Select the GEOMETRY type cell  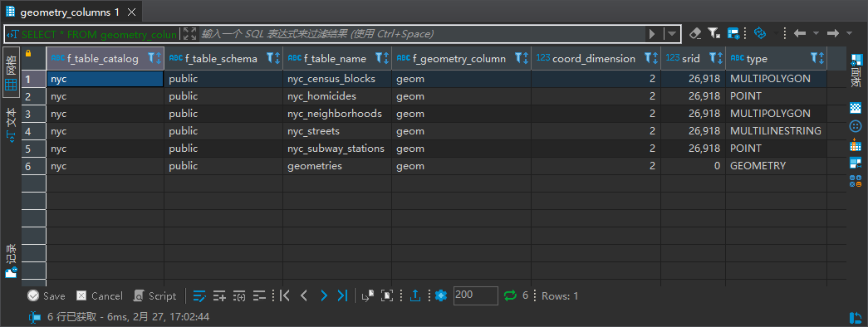[776, 166]
